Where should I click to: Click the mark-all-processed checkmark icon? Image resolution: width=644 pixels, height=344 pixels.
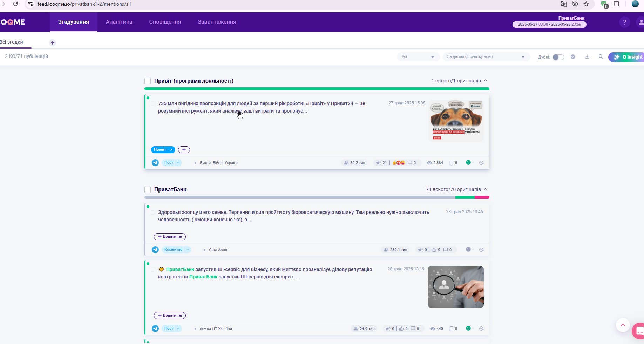point(573,56)
